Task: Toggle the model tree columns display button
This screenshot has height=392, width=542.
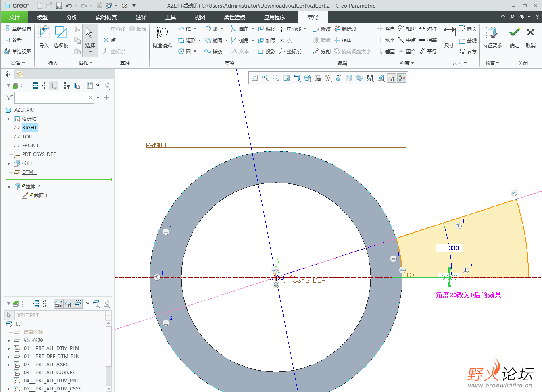Action: point(54,85)
